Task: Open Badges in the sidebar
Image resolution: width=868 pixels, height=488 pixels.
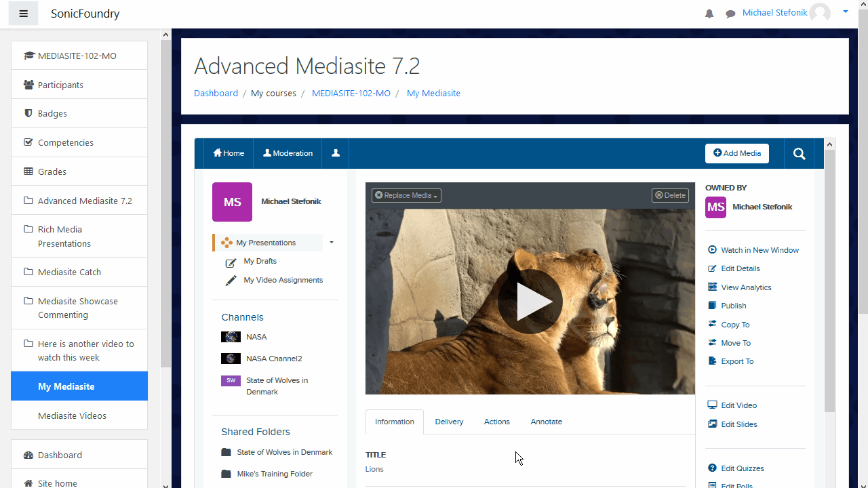Action: tap(79, 113)
